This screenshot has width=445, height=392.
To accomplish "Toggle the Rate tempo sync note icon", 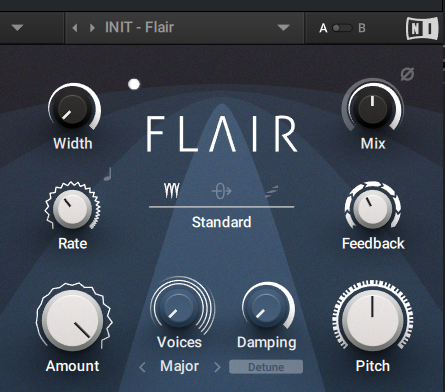I will pyautogui.click(x=108, y=174).
